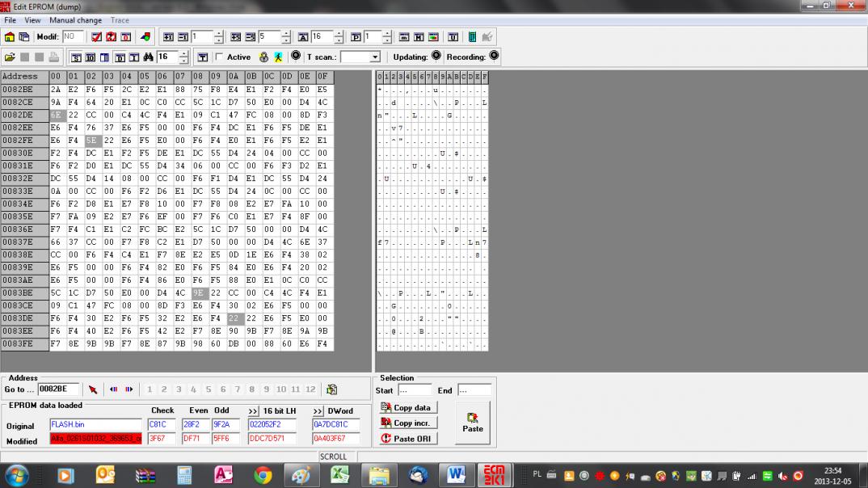
Task: Click the Go to address input field
Action: (58, 389)
